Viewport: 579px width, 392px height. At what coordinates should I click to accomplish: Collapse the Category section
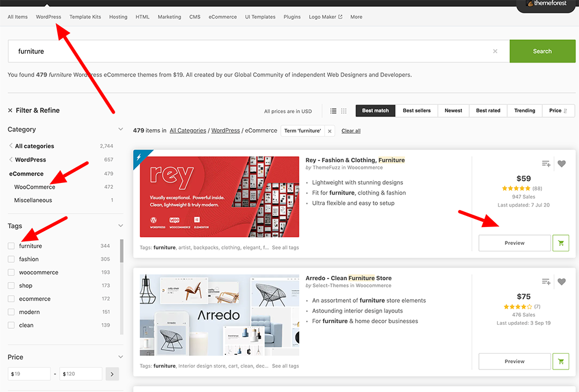point(120,129)
